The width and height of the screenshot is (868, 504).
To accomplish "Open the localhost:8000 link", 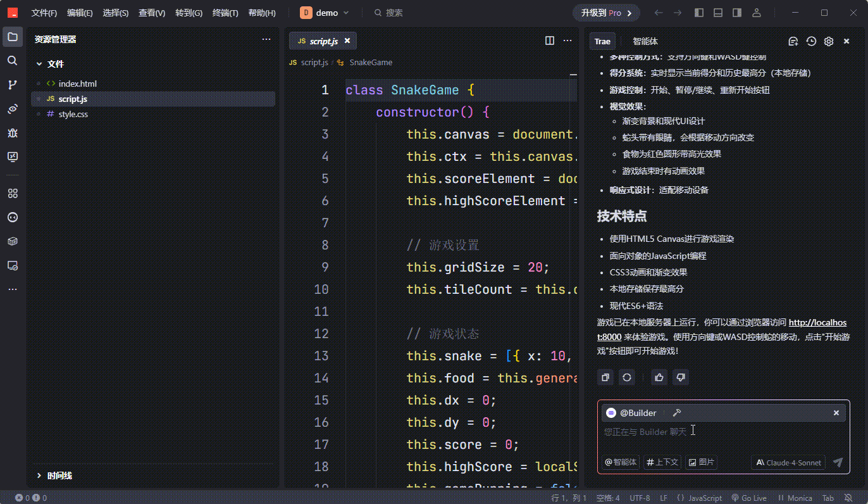I will [x=817, y=322].
